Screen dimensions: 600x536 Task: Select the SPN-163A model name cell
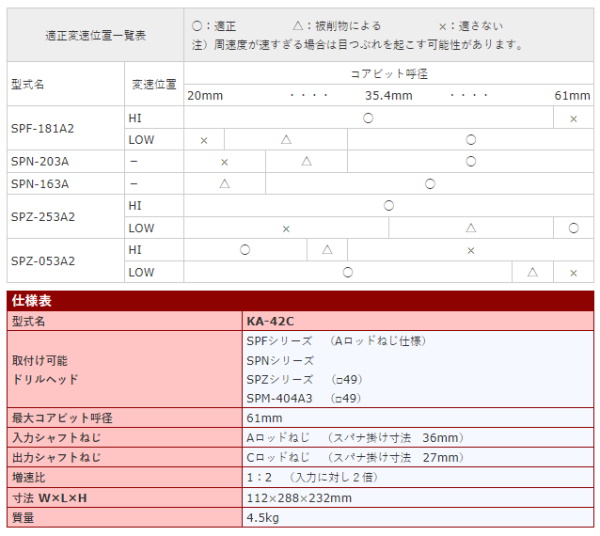tap(65, 184)
